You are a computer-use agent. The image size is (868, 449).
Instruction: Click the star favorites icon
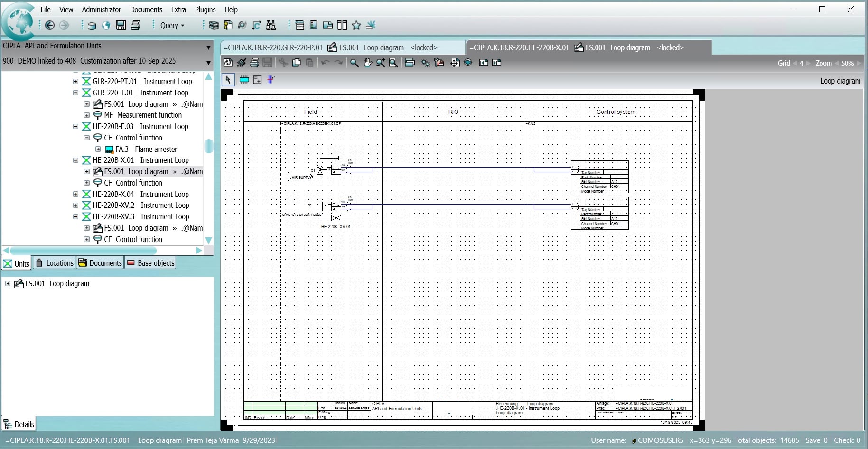(356, 26)
